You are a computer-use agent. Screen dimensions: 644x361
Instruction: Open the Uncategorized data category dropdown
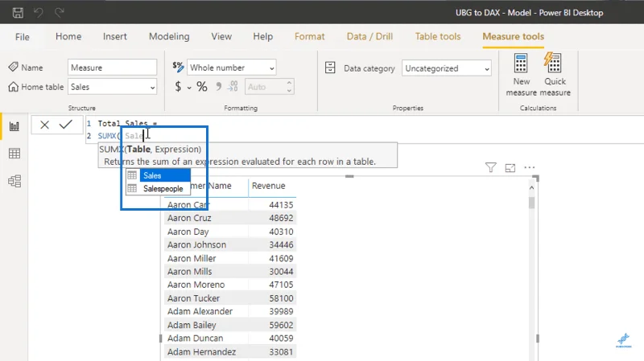[447, 68]
